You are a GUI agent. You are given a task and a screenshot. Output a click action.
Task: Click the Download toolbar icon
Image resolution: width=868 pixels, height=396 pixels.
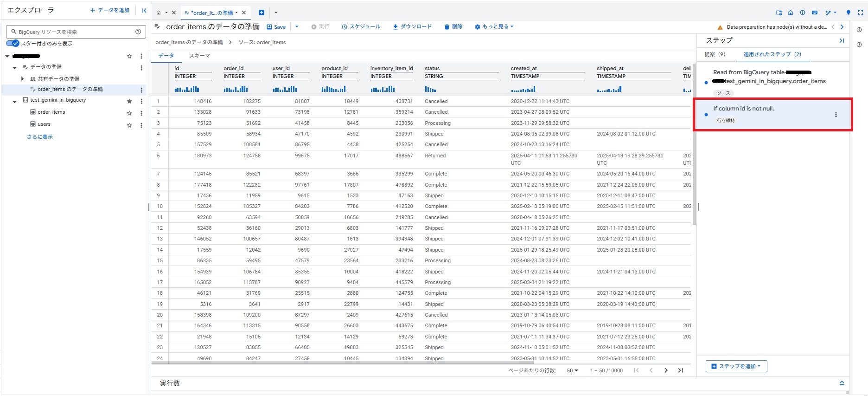coord(396,27)
